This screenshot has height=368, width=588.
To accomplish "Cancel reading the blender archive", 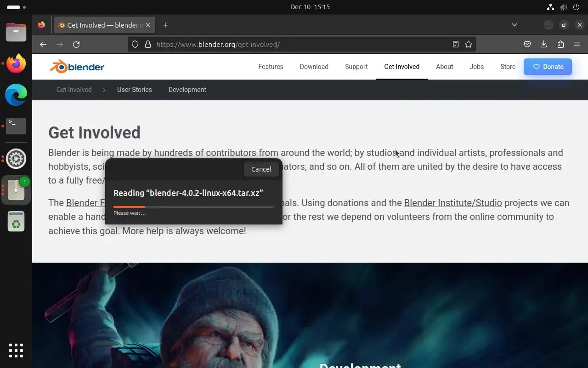I will [x=261, y=169].
